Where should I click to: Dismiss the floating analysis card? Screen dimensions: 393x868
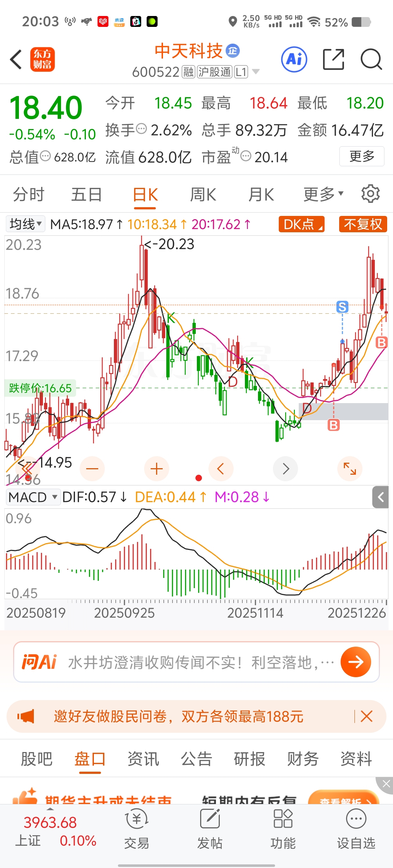pyautogui.click(x=385, y=784)
